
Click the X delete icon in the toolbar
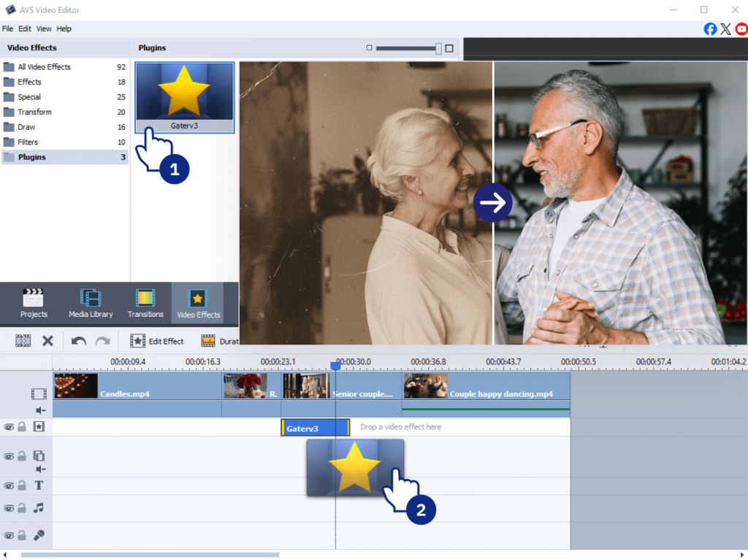click(47, 341)
